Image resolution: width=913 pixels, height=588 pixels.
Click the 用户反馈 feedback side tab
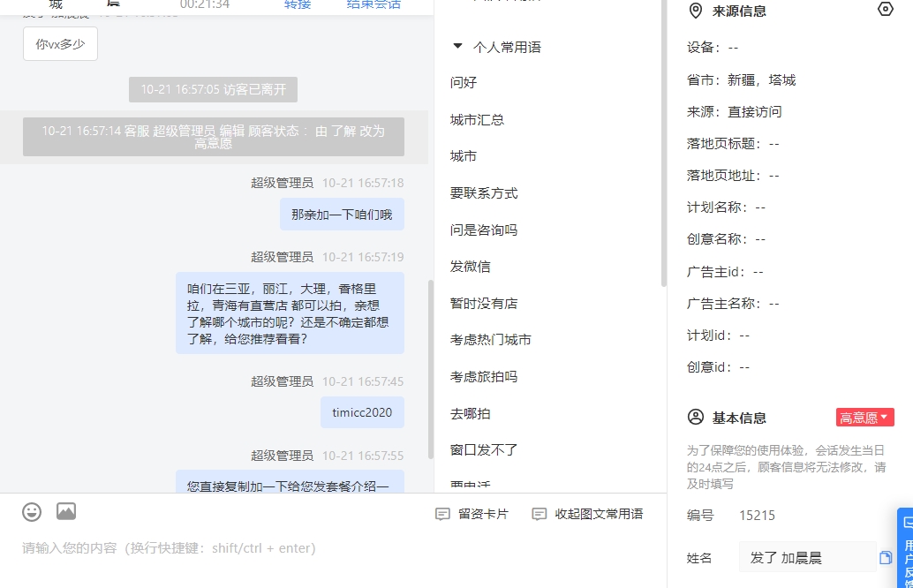pos(905,548)
